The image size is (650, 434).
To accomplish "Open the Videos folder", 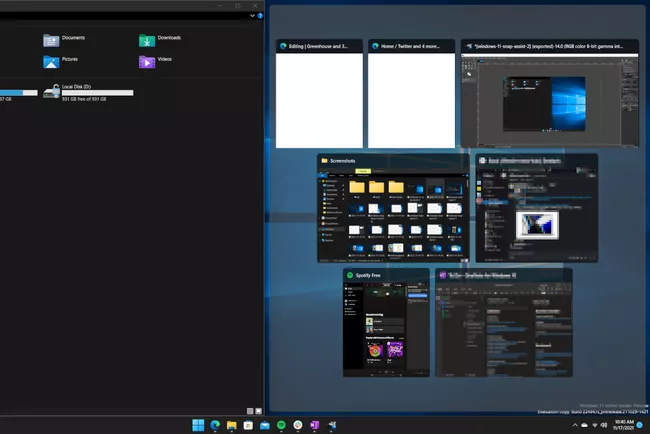I will pos(155,62).
